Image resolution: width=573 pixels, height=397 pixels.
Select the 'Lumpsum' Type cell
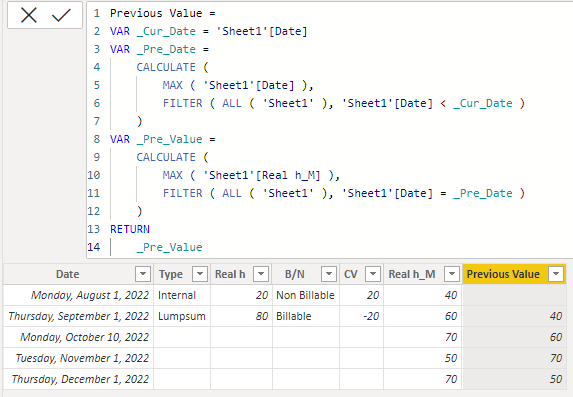182,316
